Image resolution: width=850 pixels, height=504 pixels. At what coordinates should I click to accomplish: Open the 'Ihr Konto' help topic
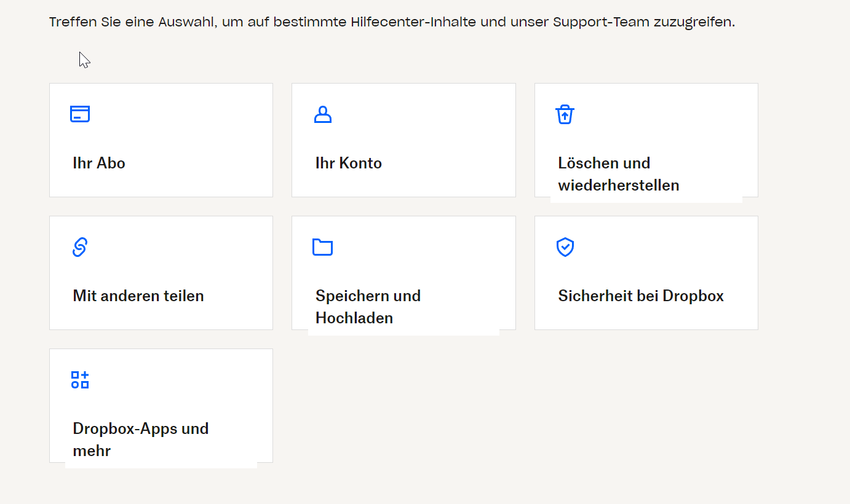click(348, 163)
